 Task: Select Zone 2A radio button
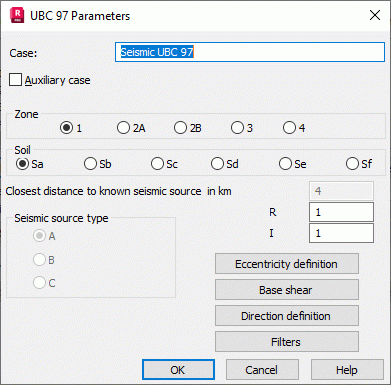(x=123, y=128)
